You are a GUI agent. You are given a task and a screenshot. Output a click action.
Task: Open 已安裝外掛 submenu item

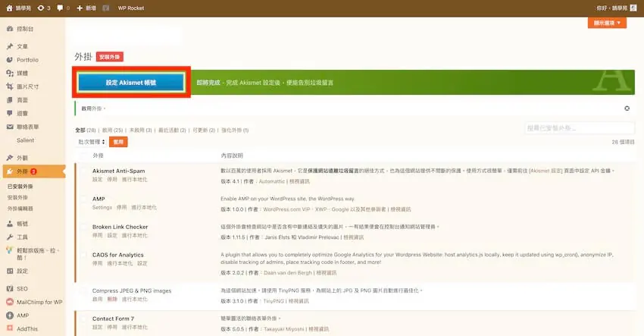tap(20, 187)
